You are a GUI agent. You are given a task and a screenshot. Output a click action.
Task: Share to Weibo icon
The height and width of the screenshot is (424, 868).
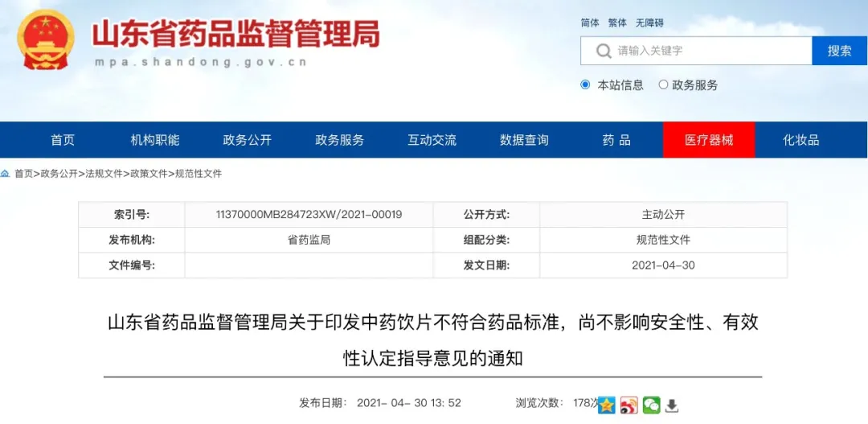coord(629,405)
